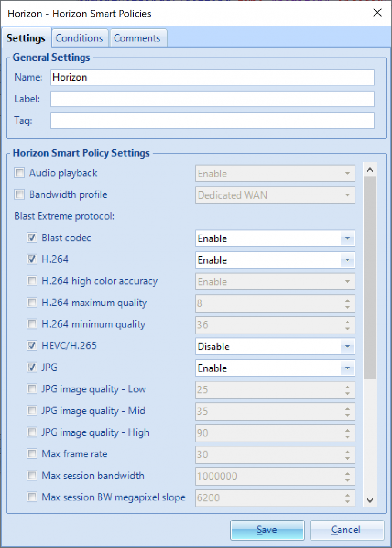392x548 pixels.
Task: Toggle the HEVC/H.265 checkbox
Action: pyautogui.click(x=32, y=346)
